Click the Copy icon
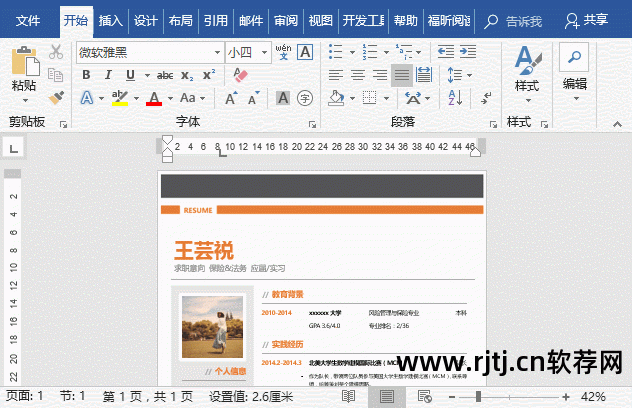The height and width of the screenshot is (408, 632). tap(56, 75)
